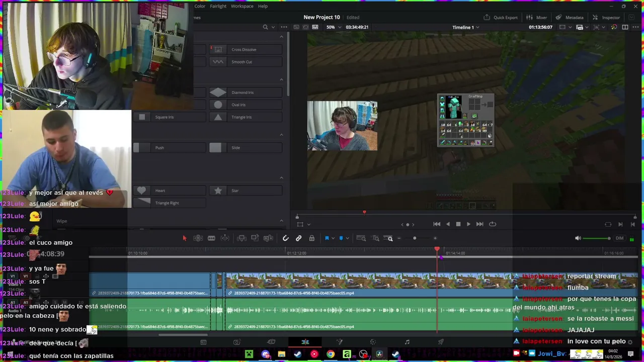Select the Cross Dissolve transition
The image size is (644, 362).
pos(246,49)
